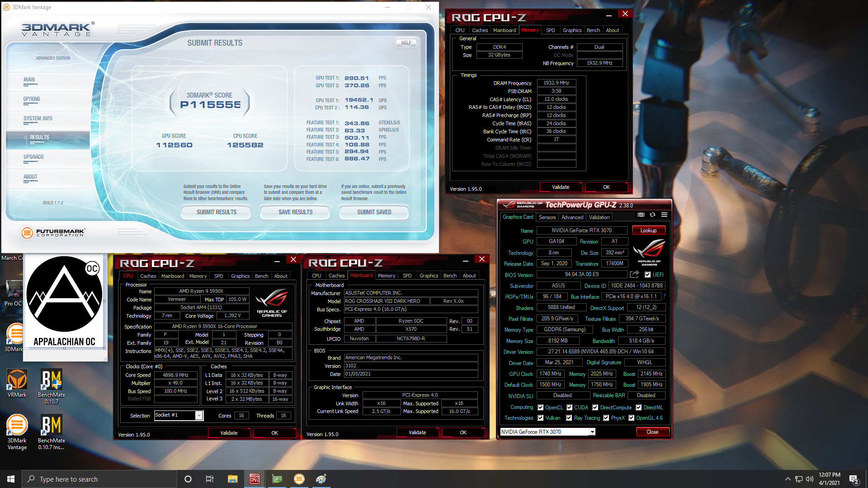Click the network tray icon
The image size is (868, 488).
coord(798,479)
